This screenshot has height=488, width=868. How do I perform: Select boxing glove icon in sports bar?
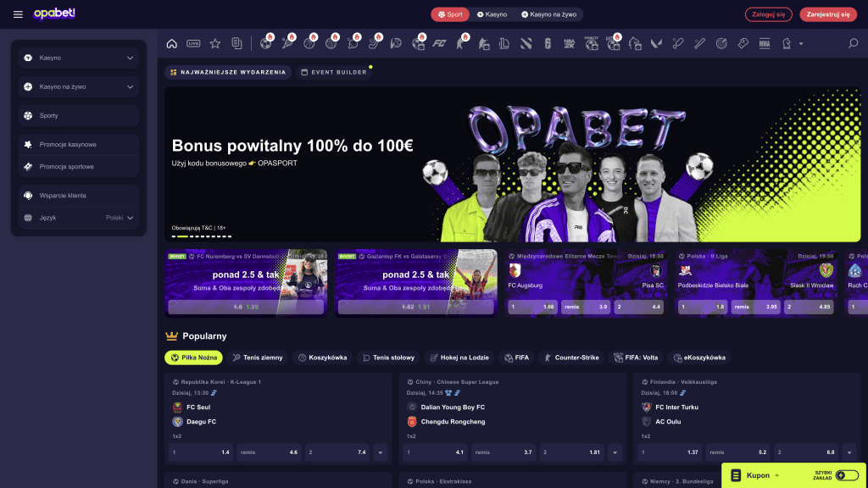click(x=743, y=44)
